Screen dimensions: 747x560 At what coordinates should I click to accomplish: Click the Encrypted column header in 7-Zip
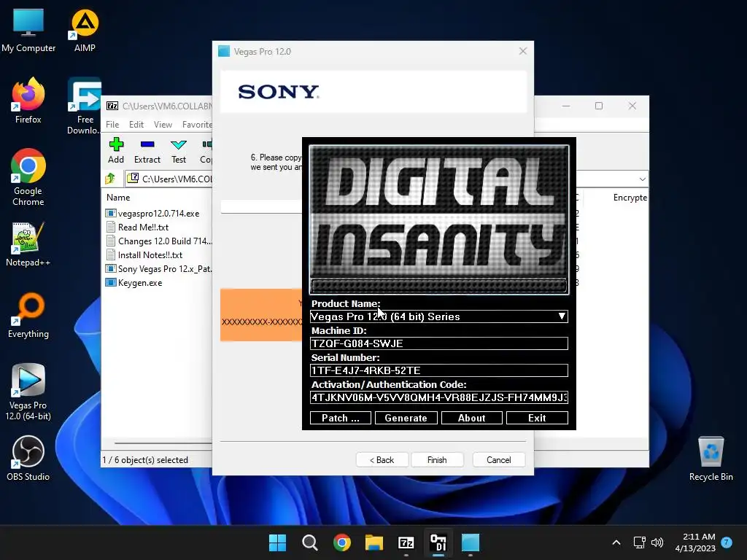point(630,197)
